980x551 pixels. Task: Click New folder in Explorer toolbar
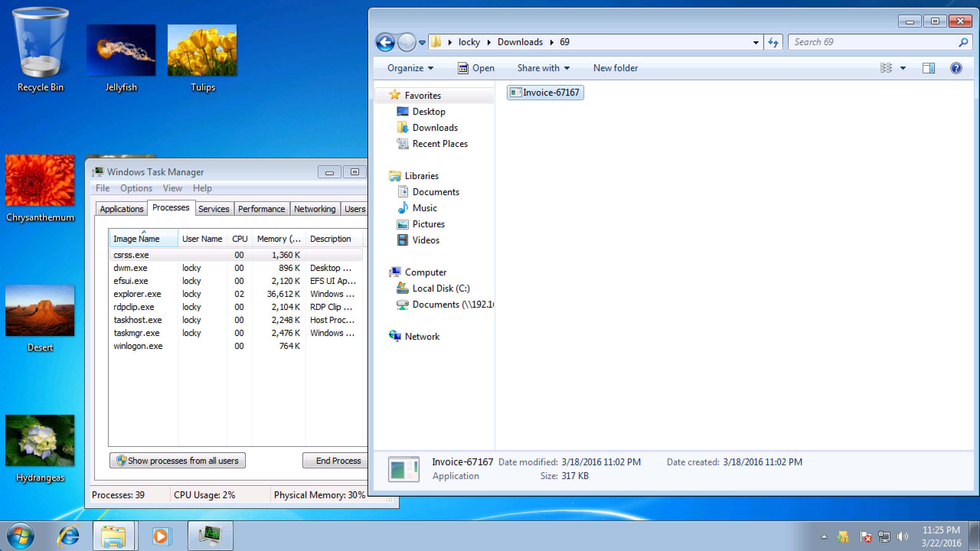point(616,68)
